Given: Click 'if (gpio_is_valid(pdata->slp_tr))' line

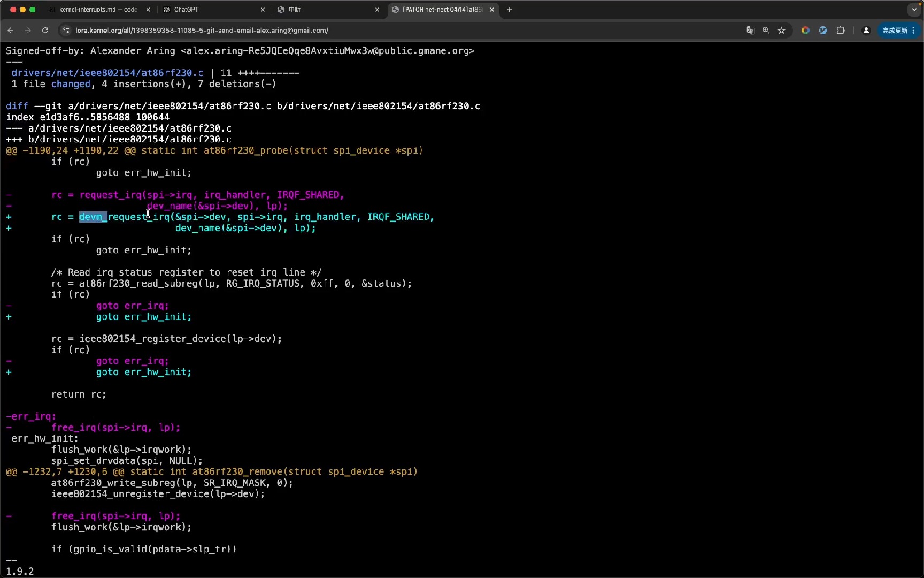Looking at the screenshot, I should (x=144, y=549).
